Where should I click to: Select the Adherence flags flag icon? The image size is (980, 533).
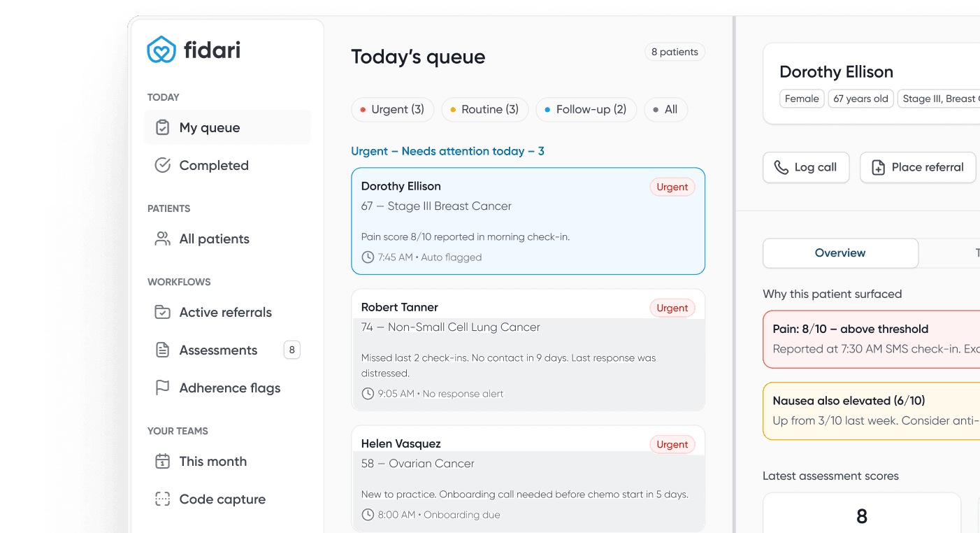point(162,388)
